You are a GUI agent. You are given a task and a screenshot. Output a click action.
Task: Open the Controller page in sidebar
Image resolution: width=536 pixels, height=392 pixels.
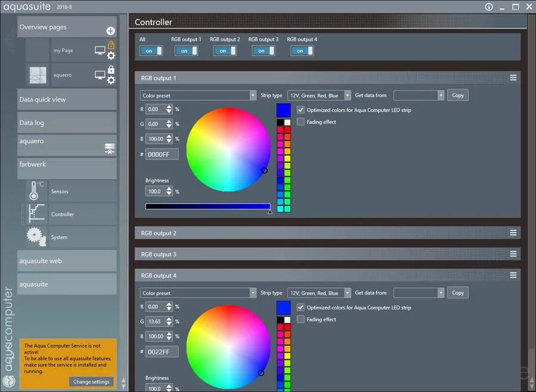point(62,214)
